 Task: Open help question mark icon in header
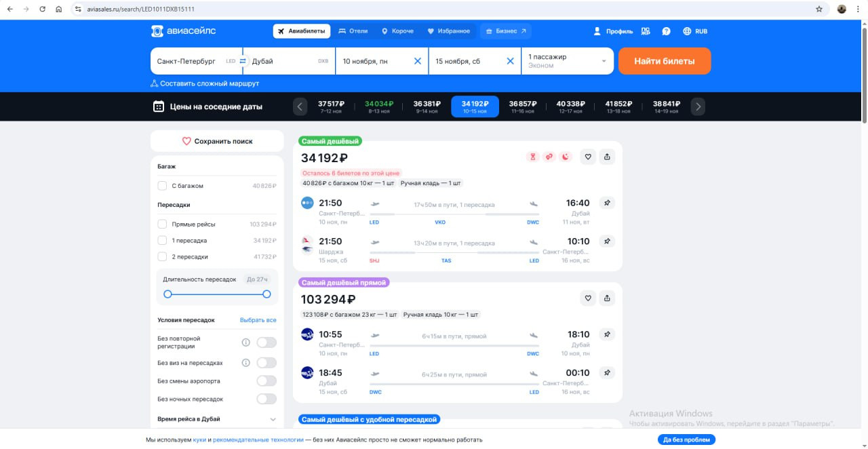[666, 31]
